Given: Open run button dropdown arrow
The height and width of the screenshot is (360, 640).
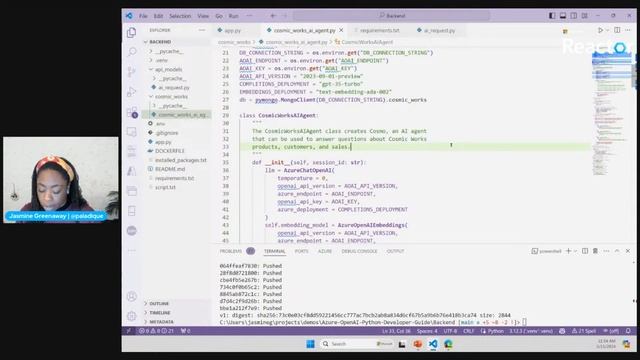Looking at the screenshot, I should pos(607,30).
